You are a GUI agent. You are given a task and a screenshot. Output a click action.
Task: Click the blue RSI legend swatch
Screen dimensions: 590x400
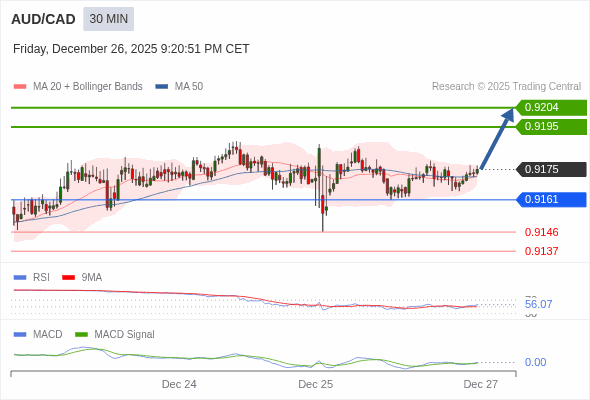point(20,278)
